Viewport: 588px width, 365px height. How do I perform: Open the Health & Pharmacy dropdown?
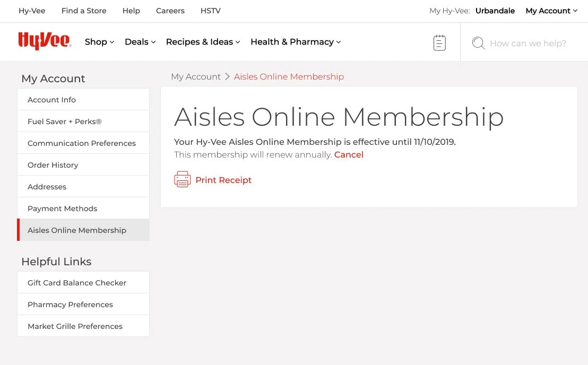tap(296, 42)
